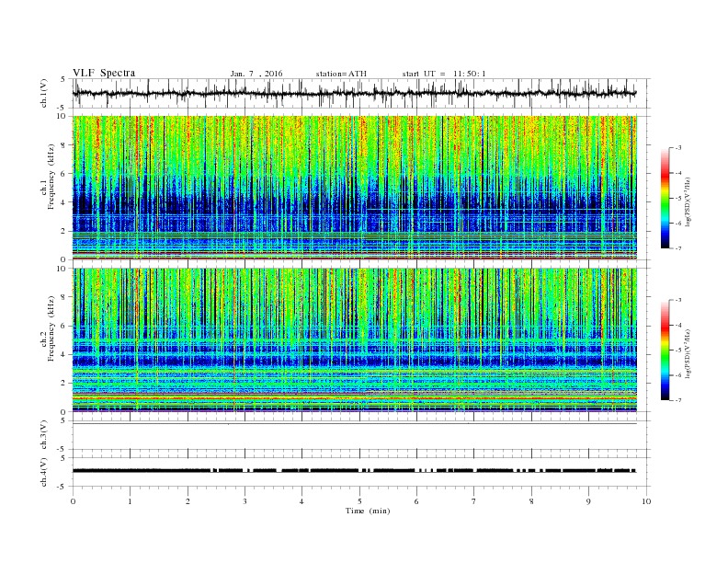This screenshot has width=728, height=563.
Task: Click the 'Time (min)' x-axis label
Action: click(368, 511)
